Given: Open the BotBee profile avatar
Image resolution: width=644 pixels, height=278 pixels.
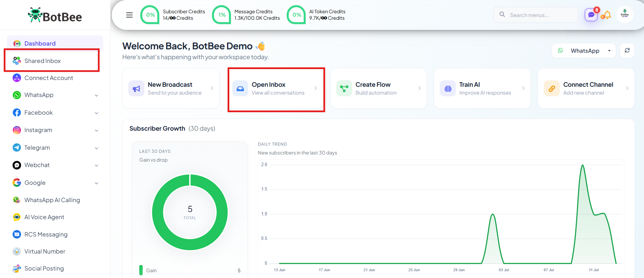Looking at the screenshot, I should [625, 15].
